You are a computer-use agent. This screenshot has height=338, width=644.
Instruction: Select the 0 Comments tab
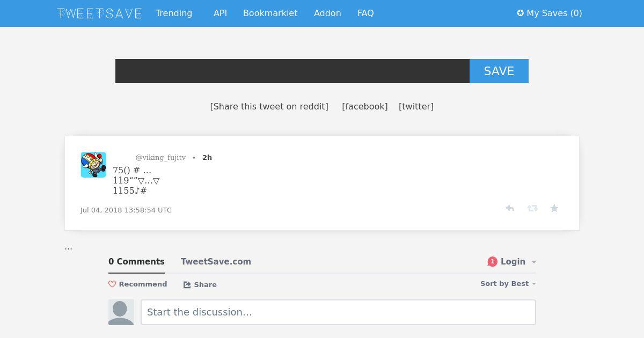[x=136, y=262]
